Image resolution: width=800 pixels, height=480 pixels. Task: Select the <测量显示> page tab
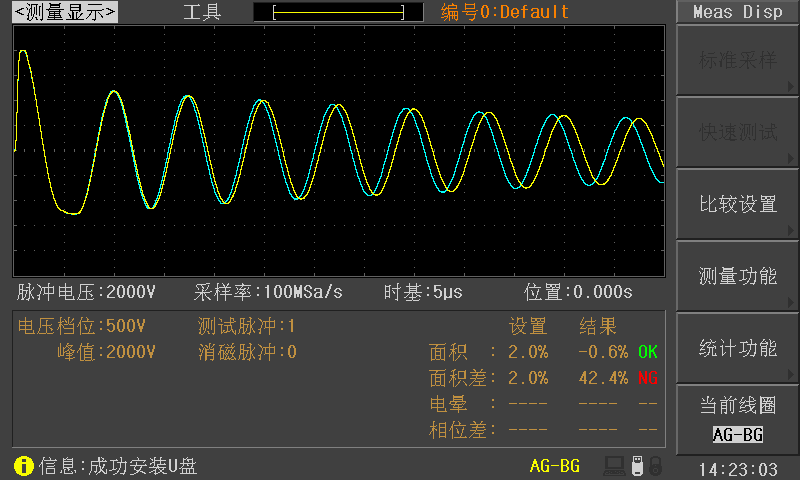point(64,12)
